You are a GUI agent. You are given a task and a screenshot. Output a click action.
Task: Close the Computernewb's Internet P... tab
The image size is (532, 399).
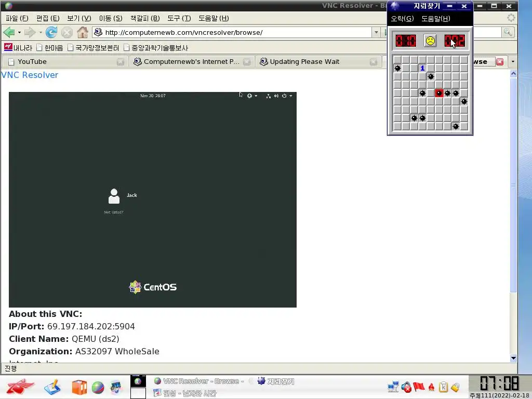coord(247,62)
